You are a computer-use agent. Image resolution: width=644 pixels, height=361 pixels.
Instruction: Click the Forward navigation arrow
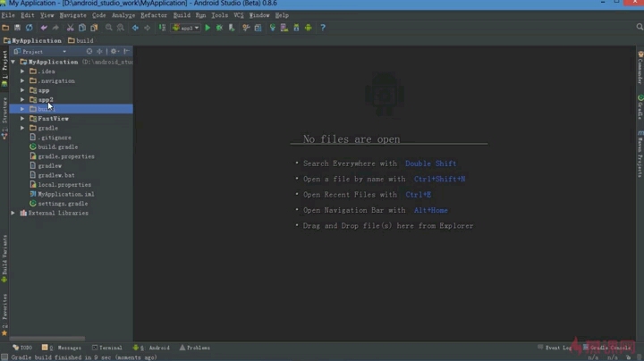(147, 28)
